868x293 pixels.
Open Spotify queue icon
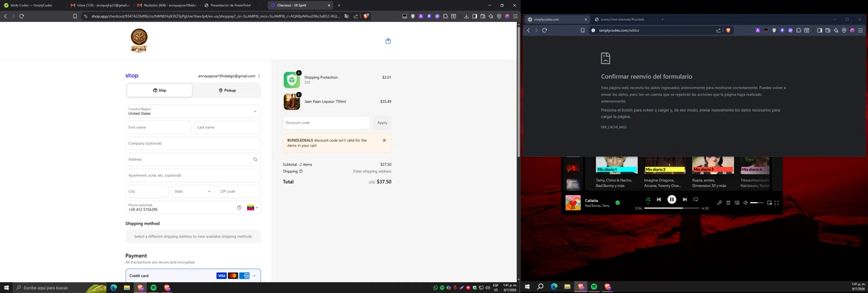coord(728,203)
